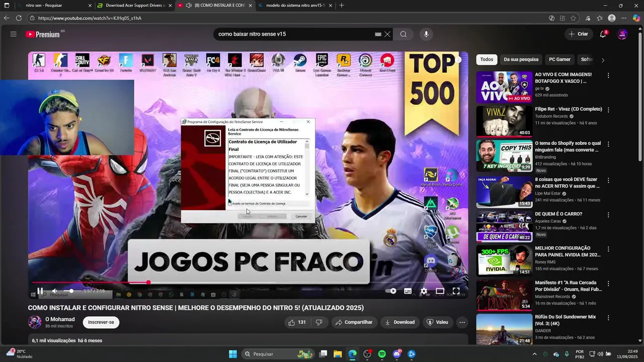Open the YouTube account avatar menu
This screenshot has height=362, width=644.
pyautogui.click(x=622, y=34)
